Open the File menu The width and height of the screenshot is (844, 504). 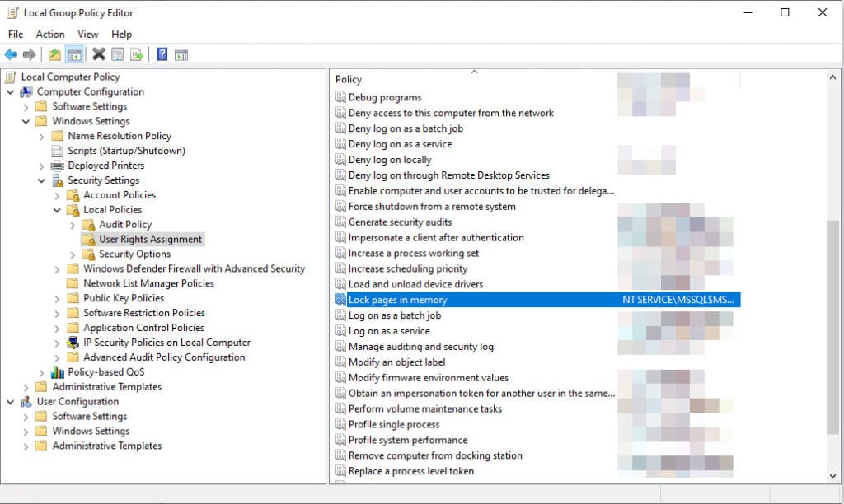15,34
